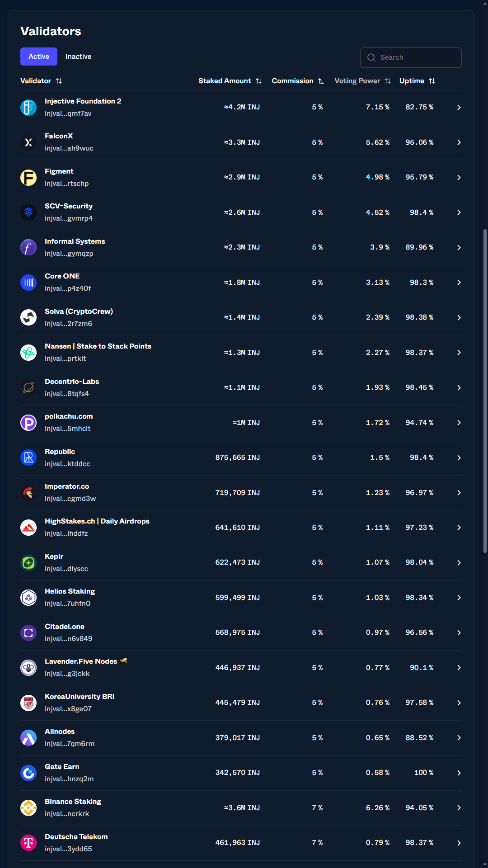The height and width of the screenshot is (868, 488).
Task: Expand the Core ONE row chevron
Action: [459, 283]
